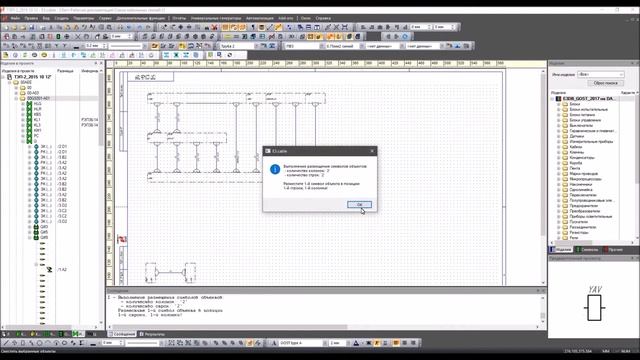The image size is (640, 360).
Task: Switch to the Сообщения tab
Action: 122,334
